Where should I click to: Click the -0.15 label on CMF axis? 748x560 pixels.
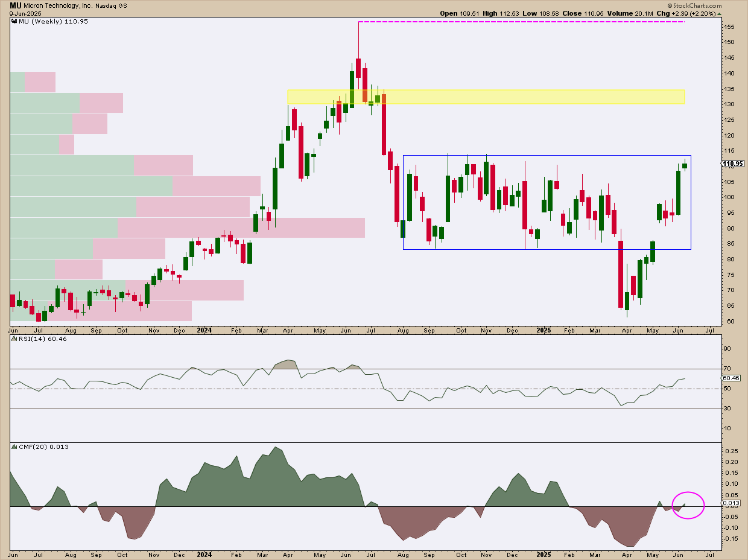tap(732, 538)
